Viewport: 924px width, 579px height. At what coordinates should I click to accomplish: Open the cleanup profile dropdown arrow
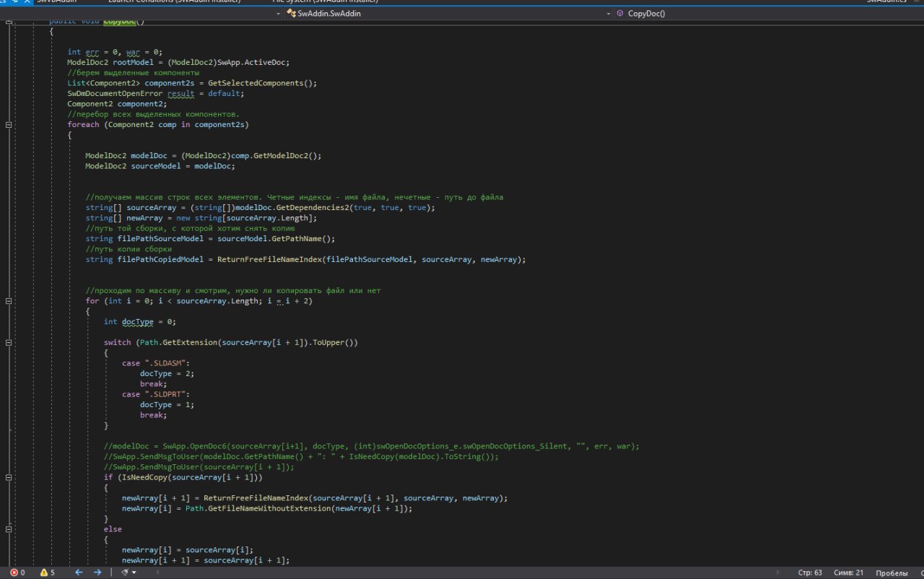click(x=134, y=573)
